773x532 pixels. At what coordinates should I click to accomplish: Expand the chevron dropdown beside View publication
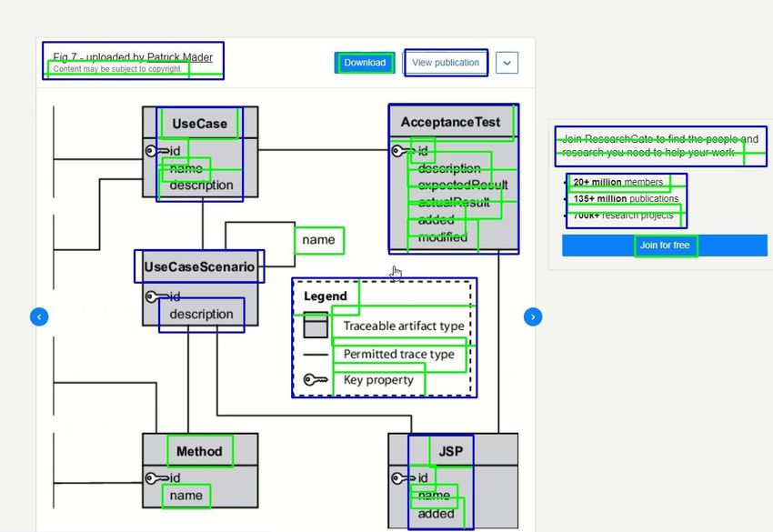[x=507, y=63]
